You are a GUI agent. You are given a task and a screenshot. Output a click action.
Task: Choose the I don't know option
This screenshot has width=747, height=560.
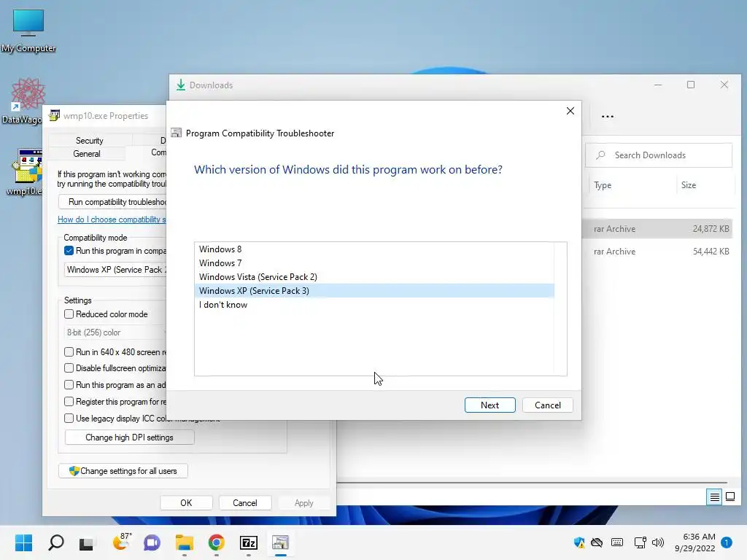pyautogui.click(x=374, y=304)
